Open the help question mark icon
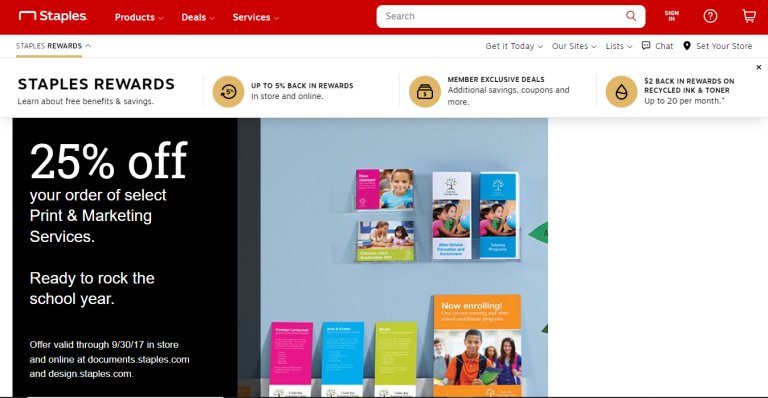Screen dimensions: 768x398 click(x=710, y=17)
